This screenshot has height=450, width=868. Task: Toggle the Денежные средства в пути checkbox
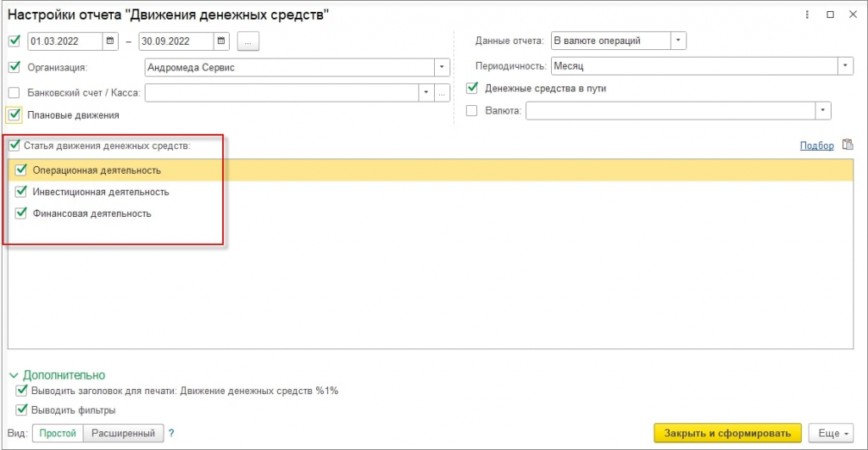[x=471, y=88]
